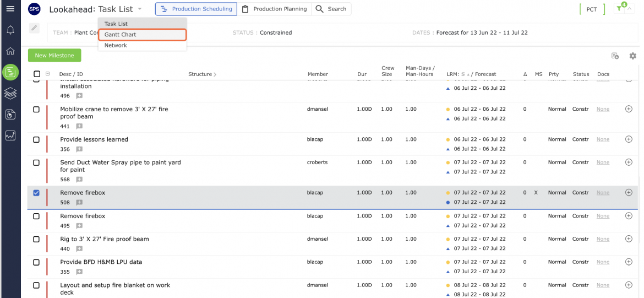Add comment on task 356
The image size is (644, 298).
click(79, 149)
